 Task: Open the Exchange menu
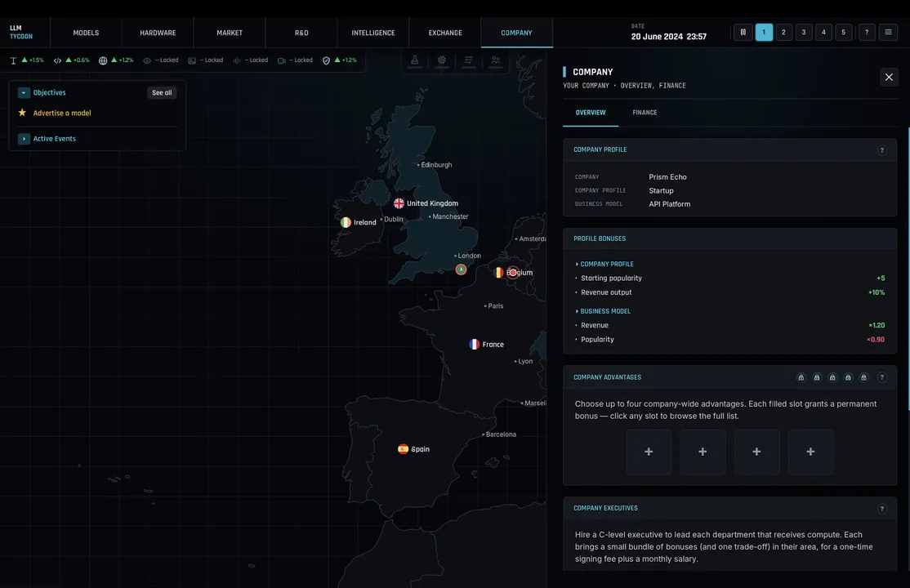(445, 33)
